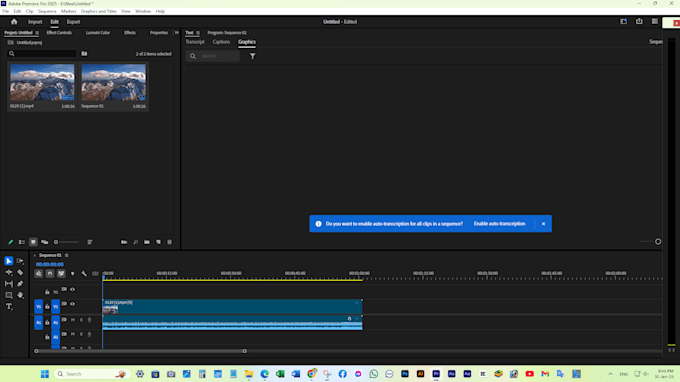
Task: Toggle V1 track lock
Action: click(x=47, y=307)
